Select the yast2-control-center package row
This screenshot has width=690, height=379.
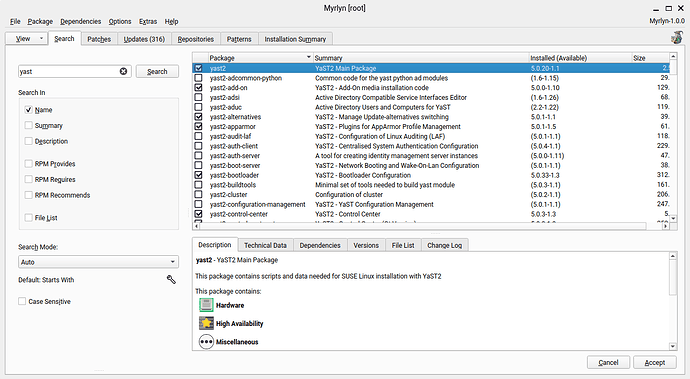click(431, 214)
